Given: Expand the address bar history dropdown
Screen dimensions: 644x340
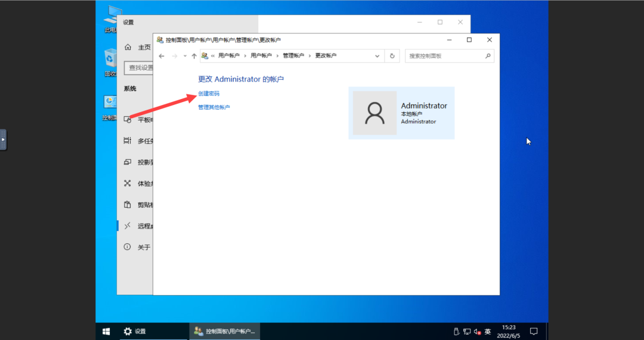Looking at the screenshot, I should (x=377, y=56).
